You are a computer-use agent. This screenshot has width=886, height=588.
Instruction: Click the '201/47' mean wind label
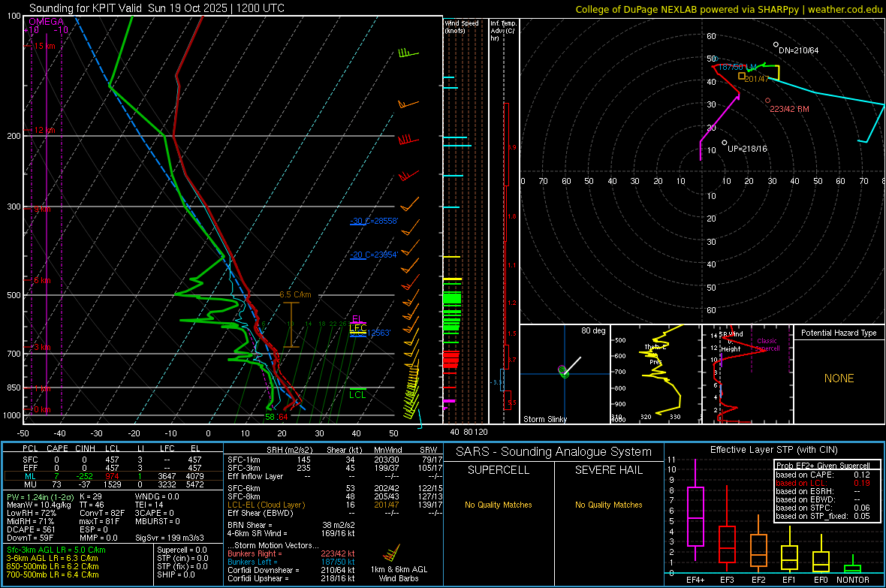(757, 79)
